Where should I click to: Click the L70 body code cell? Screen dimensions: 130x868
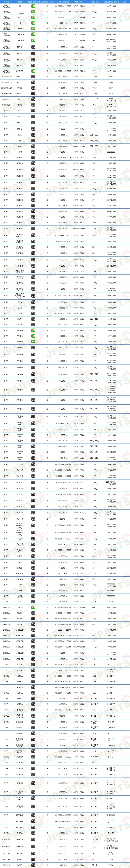(95, 687)
